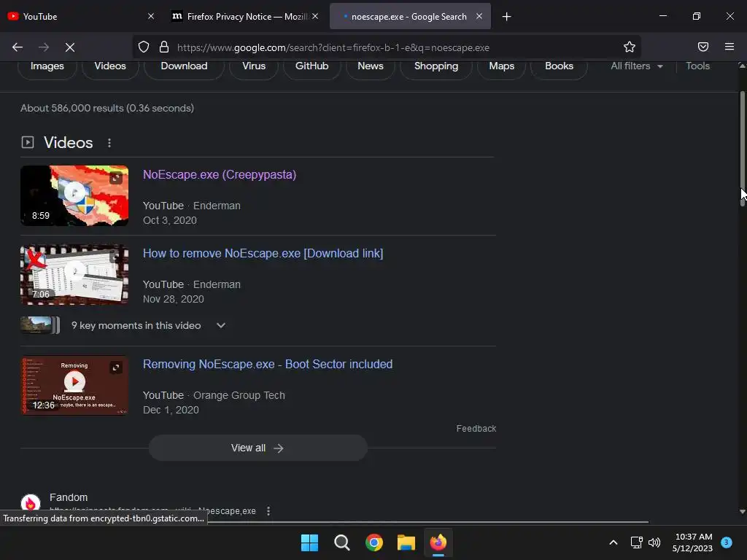The image size is (747, 560).
Task: Filter results by News
Action: tap(370, 66)
